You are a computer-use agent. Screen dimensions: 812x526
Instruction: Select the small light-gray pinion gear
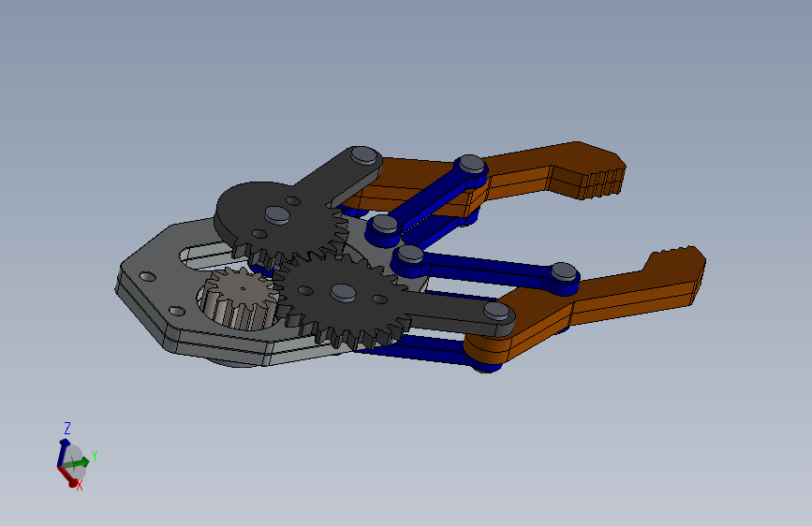coord(240,300)
